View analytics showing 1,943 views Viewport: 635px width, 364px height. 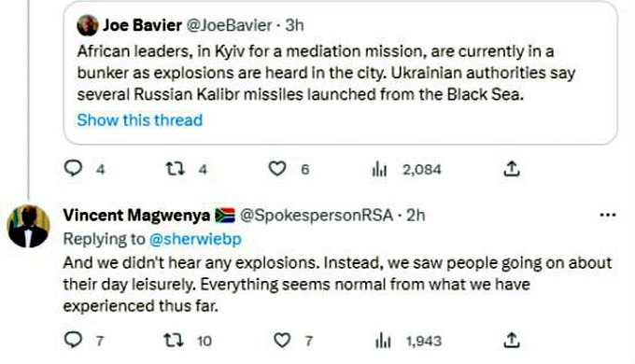pyautogui.click(x=383, y=341)
